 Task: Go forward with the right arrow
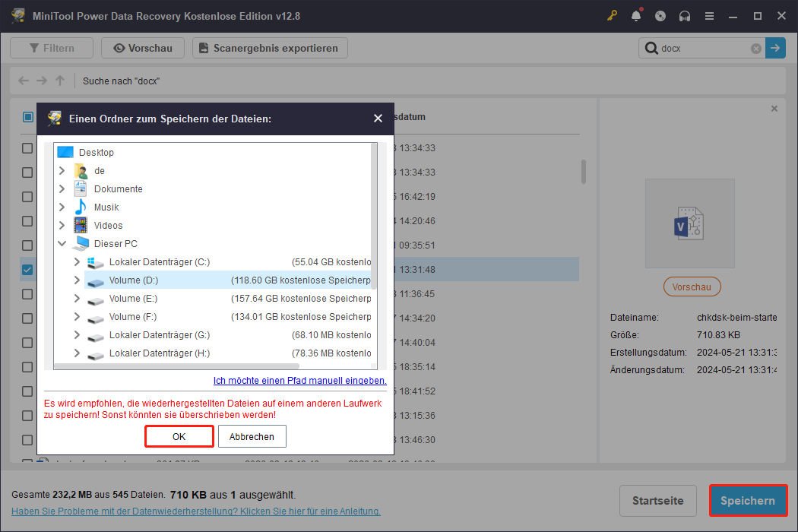coord(42,81)
